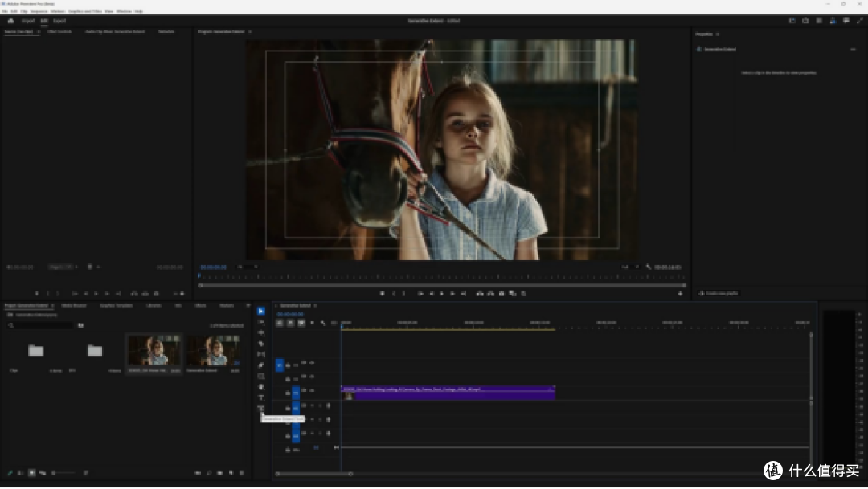Select the Generative Extend tool
The height and width of the screenshot is (489, 868).
pos(260,409)
